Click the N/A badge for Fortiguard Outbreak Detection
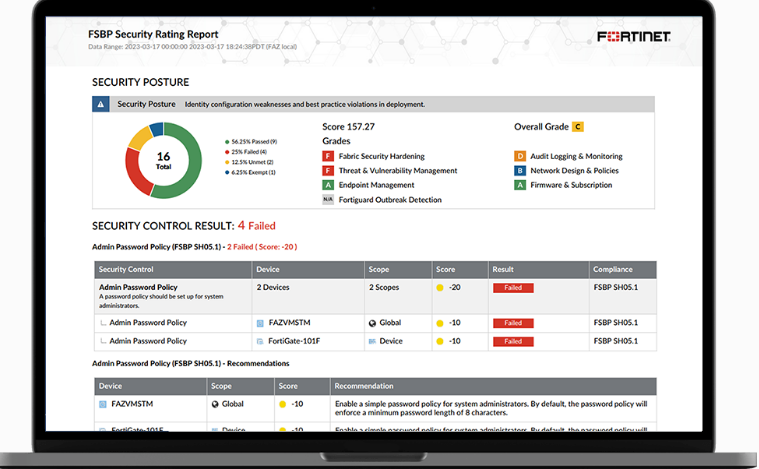Screen dimensions: 759x469 [328, 199]
